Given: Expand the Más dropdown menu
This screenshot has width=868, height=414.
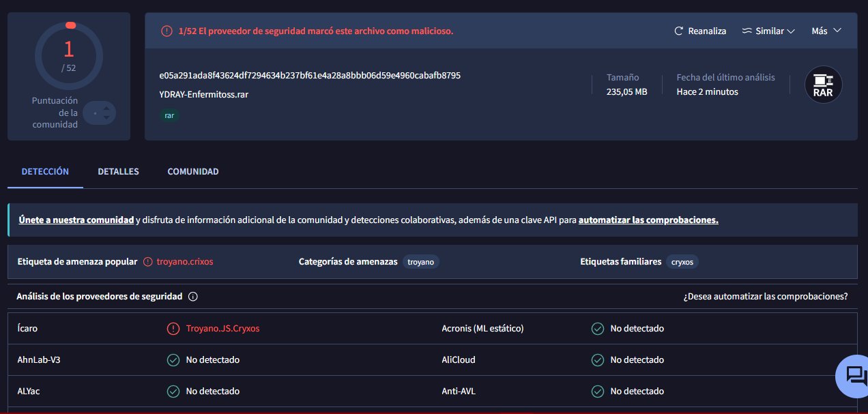Looking at the screenshot, I should (826, 31).
